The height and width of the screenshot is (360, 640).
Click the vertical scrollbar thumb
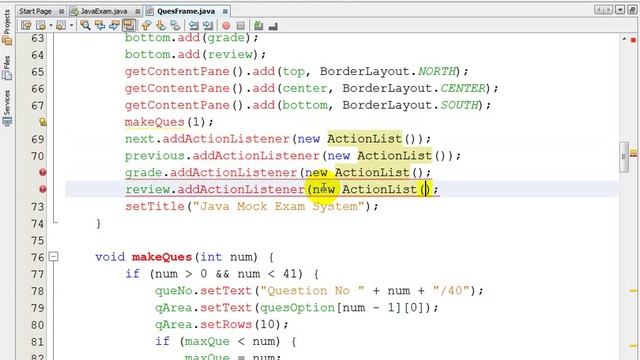tap(624, 157)
